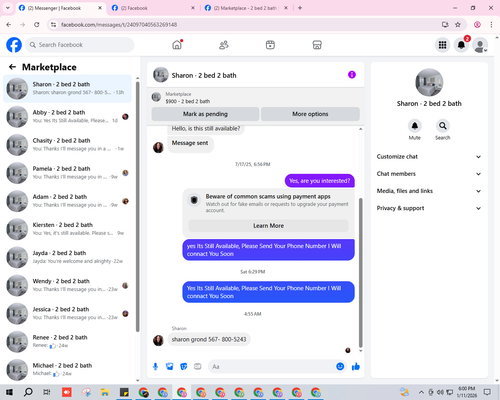Open Task View on the taskbar
This screenshot has width=500, height=400.
(x=47, y=392)
